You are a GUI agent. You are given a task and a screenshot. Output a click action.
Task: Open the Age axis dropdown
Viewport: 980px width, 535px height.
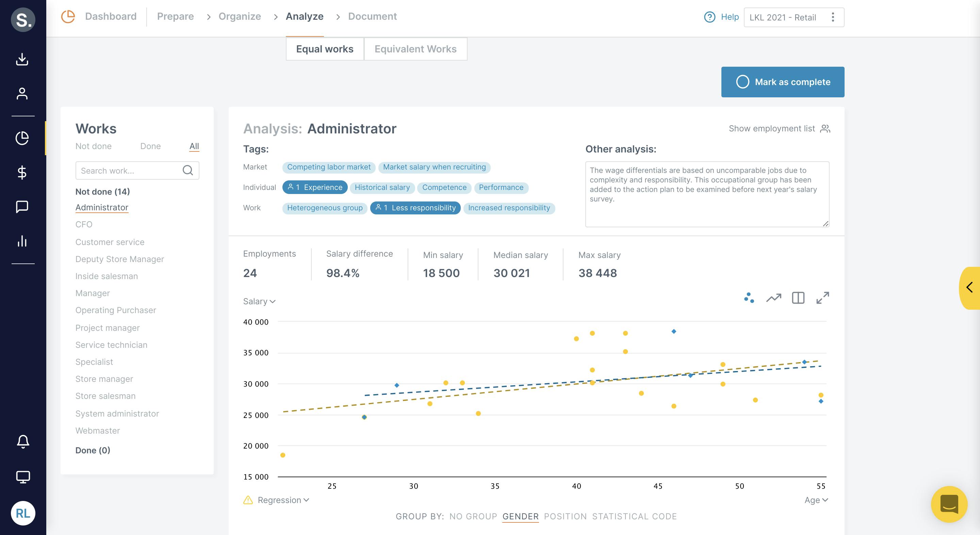(816, 500)
